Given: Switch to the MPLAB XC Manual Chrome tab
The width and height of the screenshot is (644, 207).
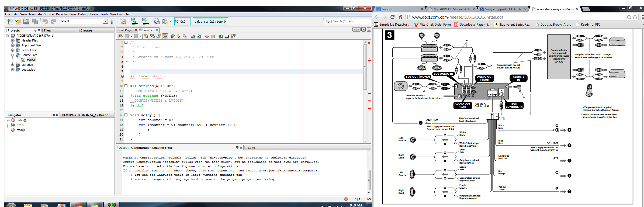Looking at the screenshot, I should tap(451, 9).
